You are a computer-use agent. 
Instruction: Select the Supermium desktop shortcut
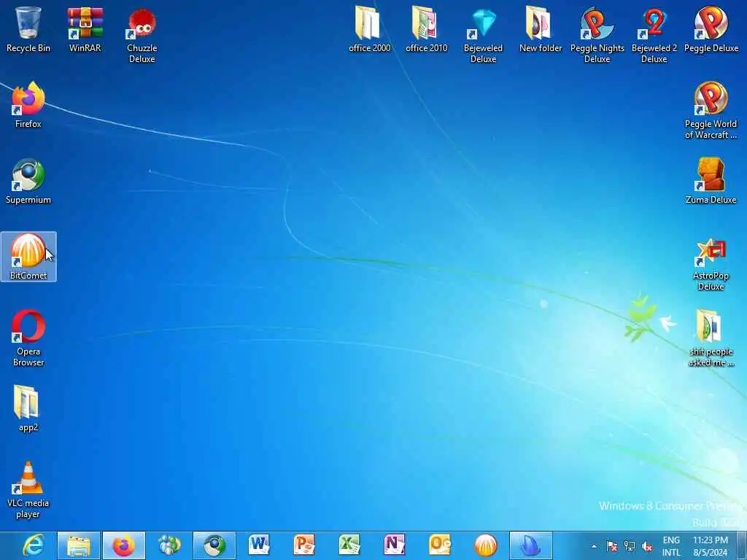[x=28, y=181]
